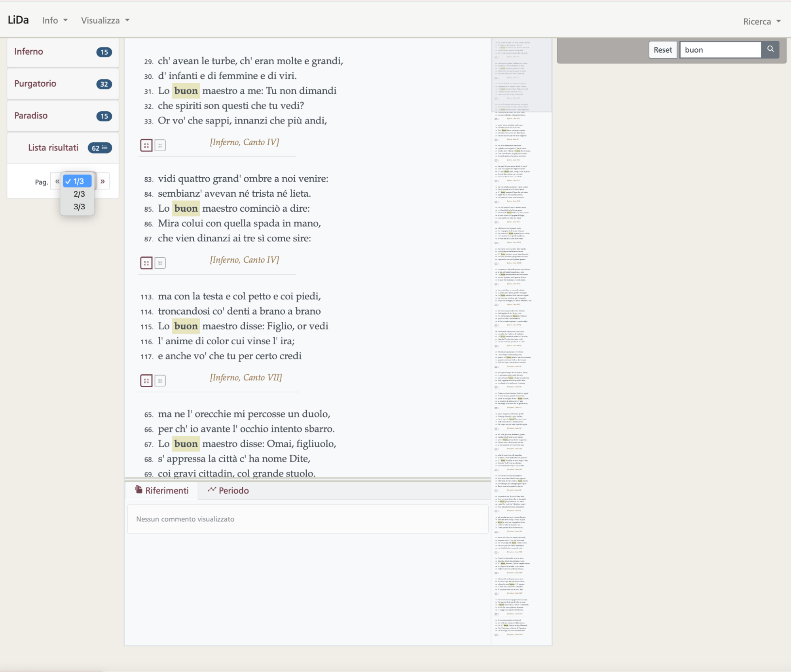The image size is (791, 672).
Task: Focus the search field containing buon
Action: coord(720,50)
